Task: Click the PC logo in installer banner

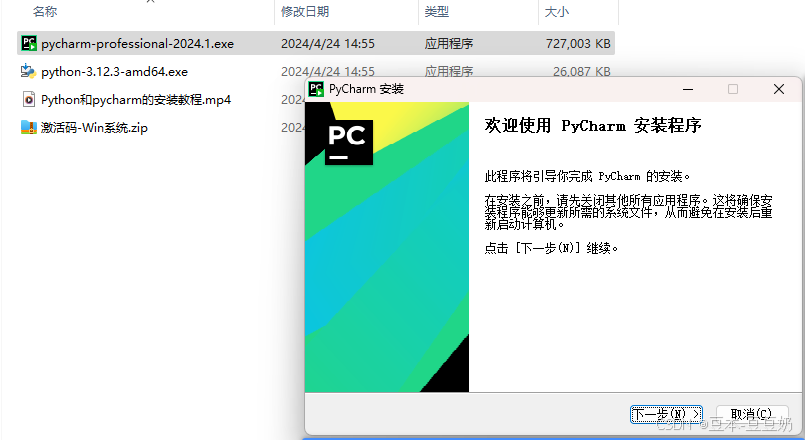Action: [349, 142]
